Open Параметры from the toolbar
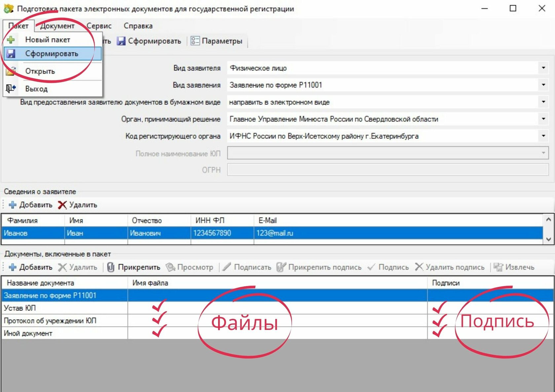 point(217,41)
